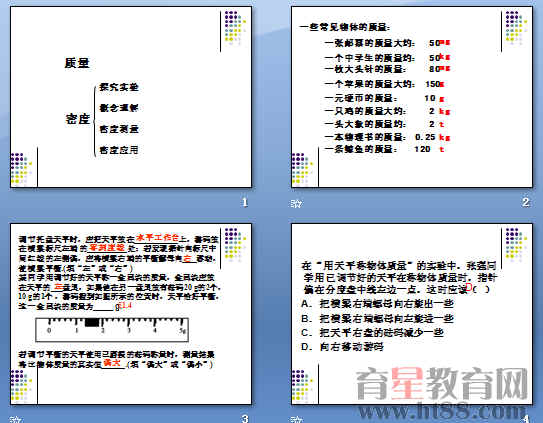Select slide 1 with the 质量 密度 outline
This screenshot has height=423, width=543.
(x=131, y=97)
